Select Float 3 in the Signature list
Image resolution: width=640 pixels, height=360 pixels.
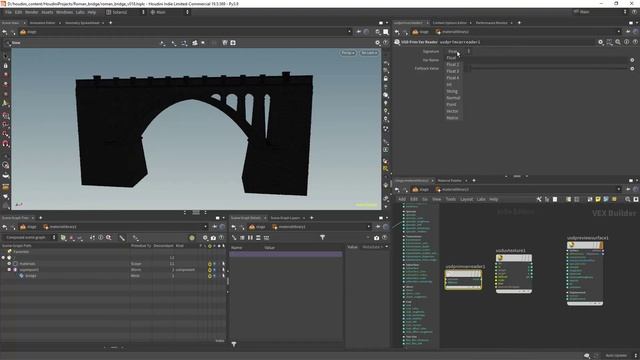[x=452, y=71]
